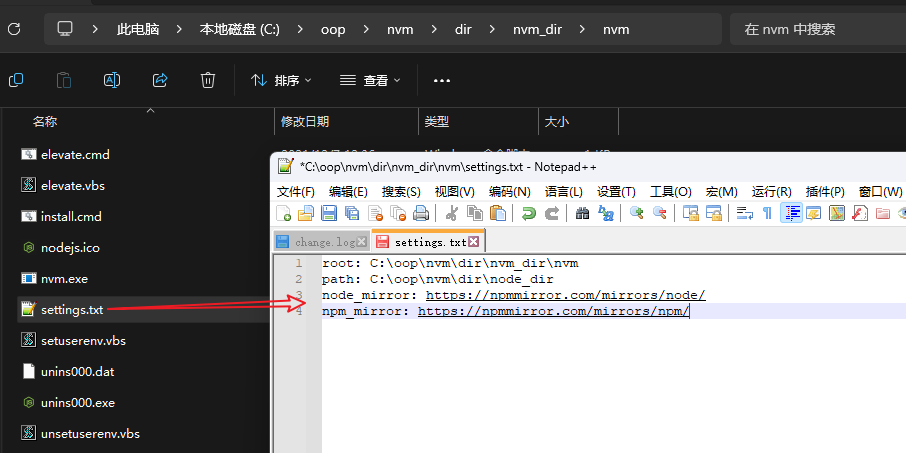
Task: Open the Function List icon
Action: 860,213
